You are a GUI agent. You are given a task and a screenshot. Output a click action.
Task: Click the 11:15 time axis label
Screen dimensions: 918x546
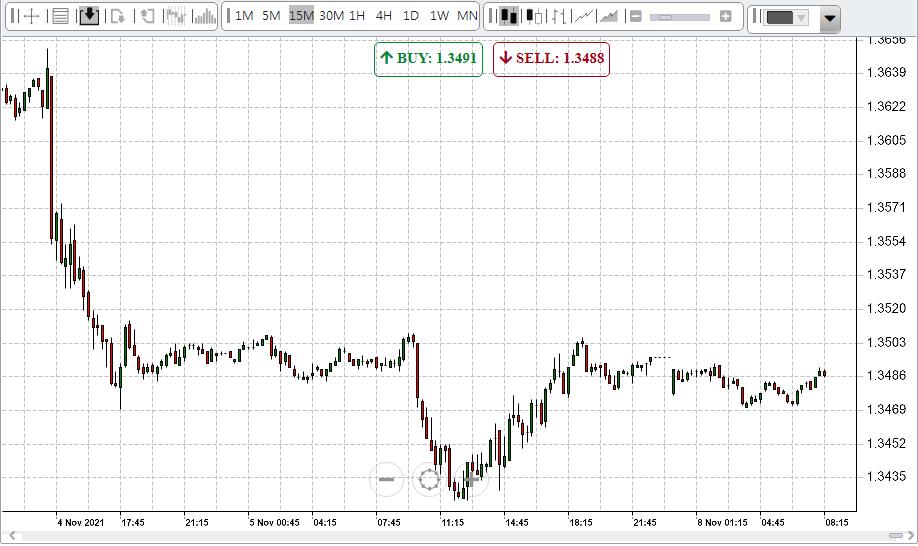point(453,522)
